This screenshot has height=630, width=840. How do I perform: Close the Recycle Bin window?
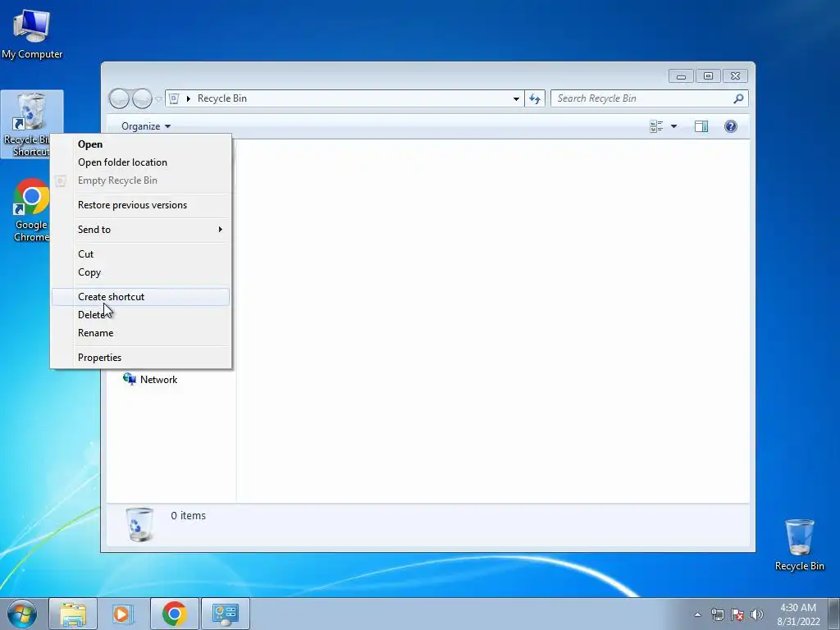tap(736, 76)
